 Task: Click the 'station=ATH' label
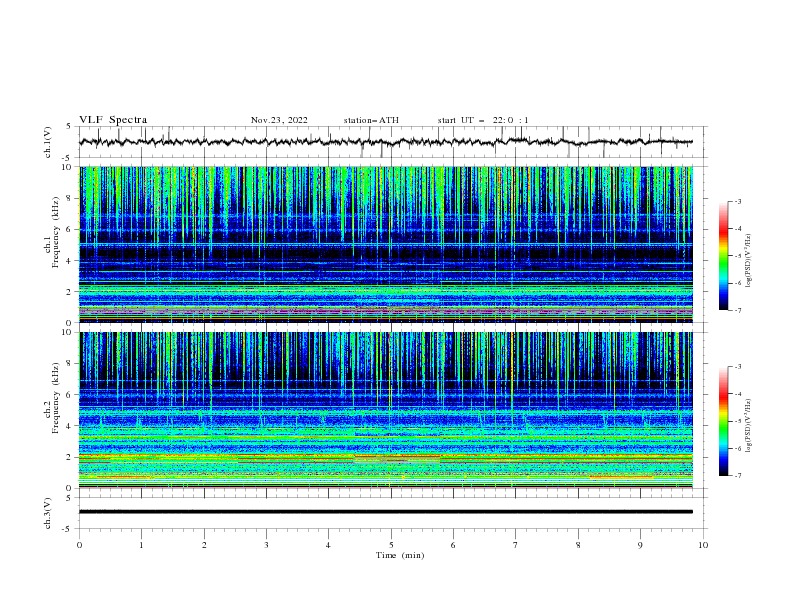[371, 120]
